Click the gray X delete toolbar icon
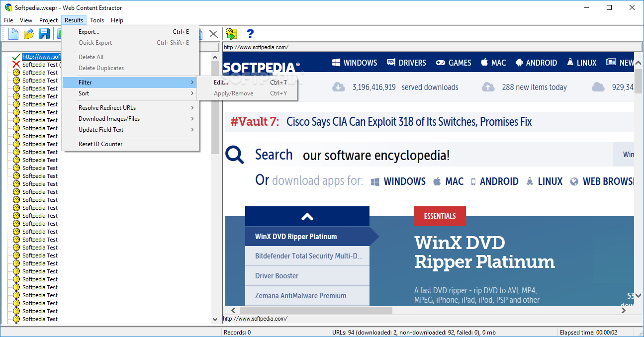Screen dimensions: 644x337 point(213,34)
